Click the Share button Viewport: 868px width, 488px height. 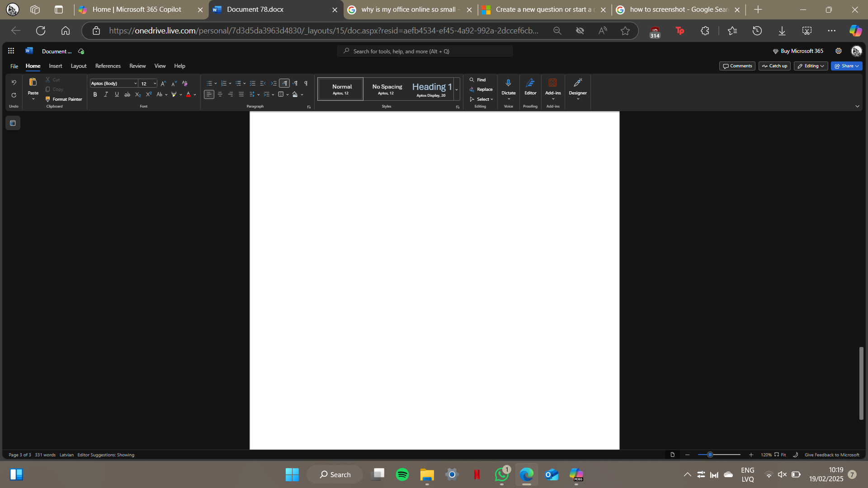[846, 66]
